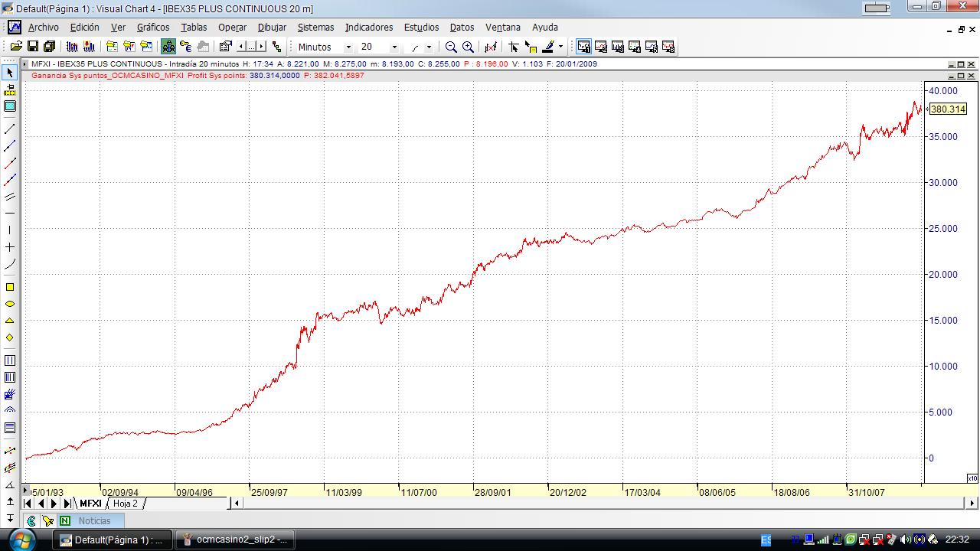The width and height of the screenshot is (980, 551).
Task: Switch to chart template 4 icon
Action: point(635,47)
